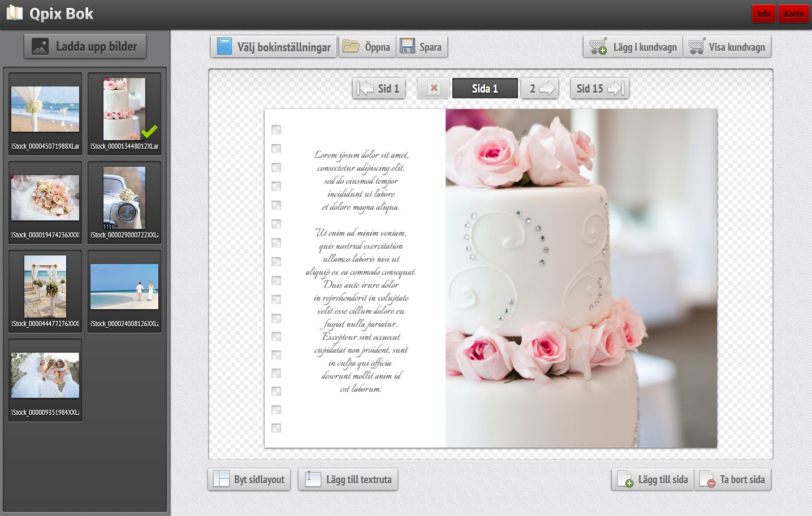Open Visa kundvagn to view cart

tap(727, 46)
